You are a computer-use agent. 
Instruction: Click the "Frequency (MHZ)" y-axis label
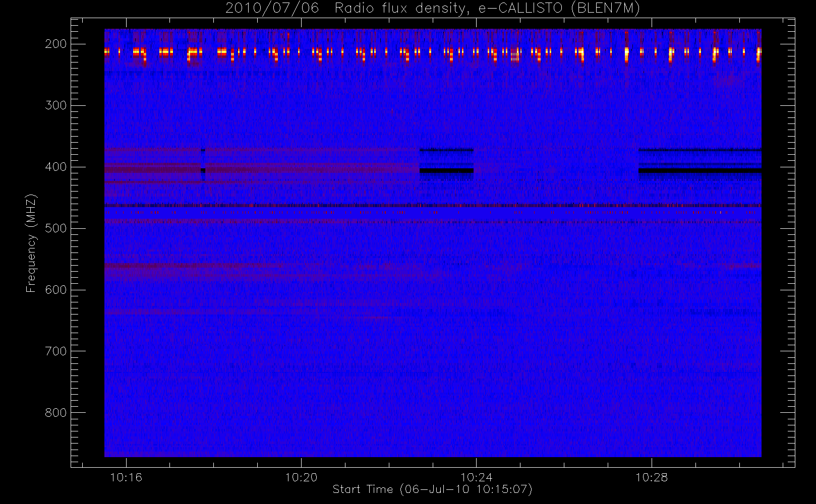(31, 243)
